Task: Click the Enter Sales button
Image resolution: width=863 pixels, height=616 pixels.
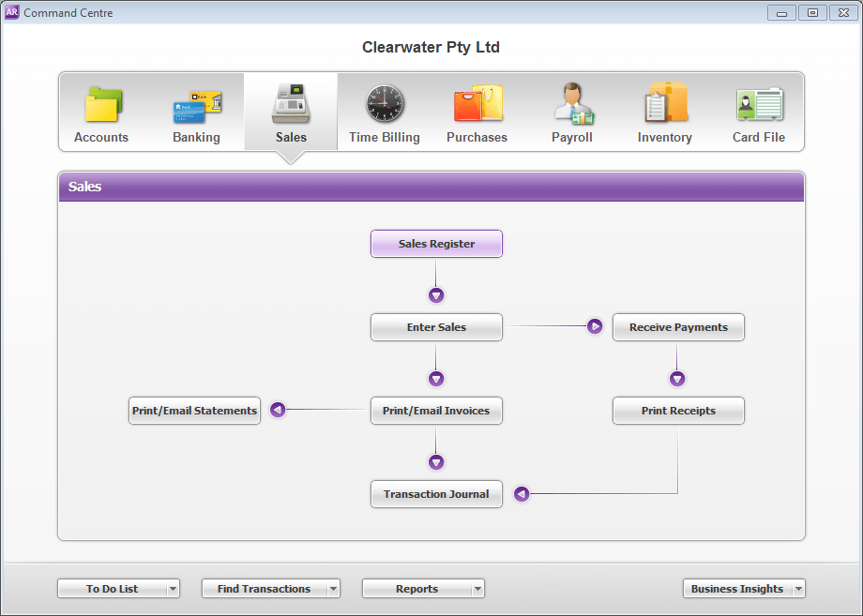Action: [436, 326]
